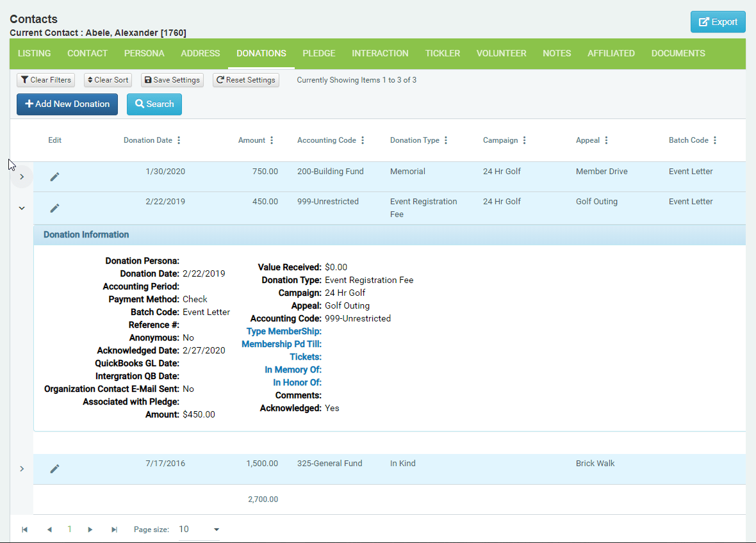This screenshot has width=756, height=543.
Task: Click the magnifier icon on the Search button
Action: click(x=141, y=103)
